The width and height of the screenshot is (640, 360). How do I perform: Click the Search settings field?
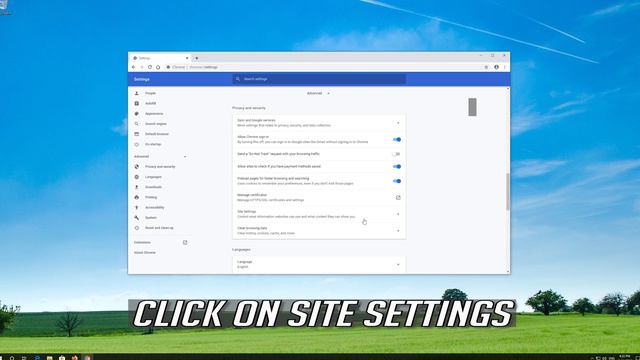tap(319, 79)
